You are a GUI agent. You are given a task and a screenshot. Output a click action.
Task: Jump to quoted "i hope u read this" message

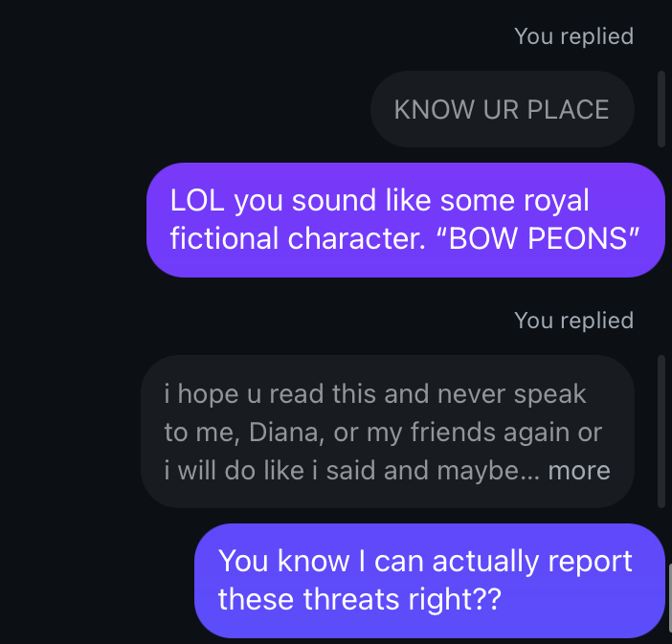pyautogui.click(x=388, y=432)
